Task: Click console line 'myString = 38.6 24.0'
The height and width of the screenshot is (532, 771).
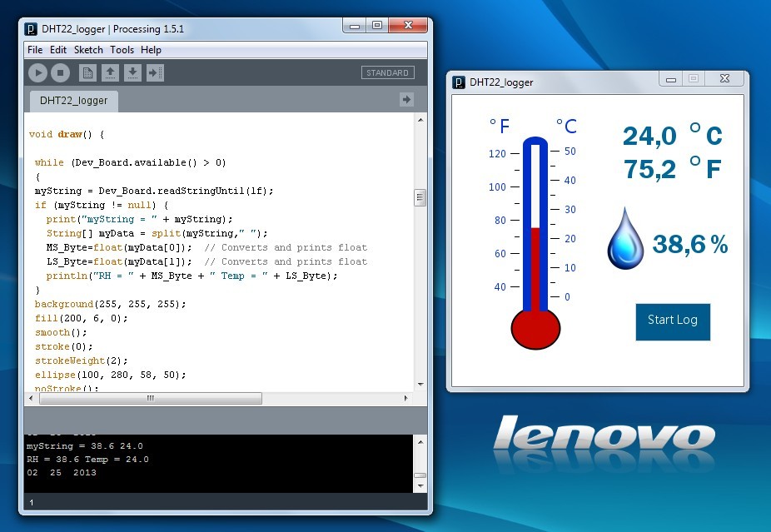Action: (x=85, y=446)
